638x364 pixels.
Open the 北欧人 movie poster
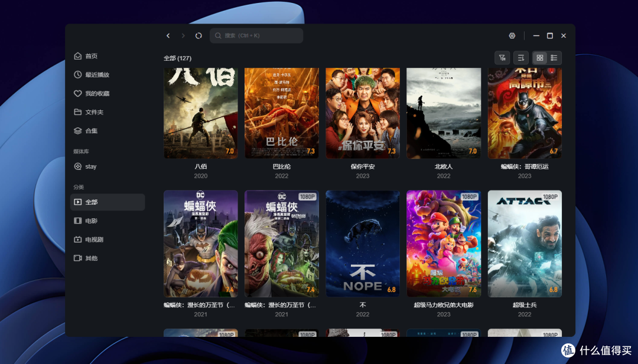tap(444, 113)
